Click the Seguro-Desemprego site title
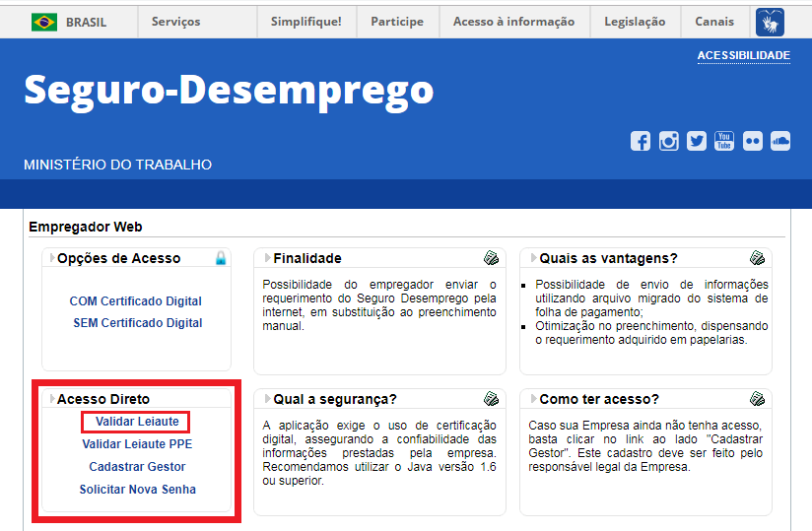This screenshot has width=812, height=531. pos(229,92)
